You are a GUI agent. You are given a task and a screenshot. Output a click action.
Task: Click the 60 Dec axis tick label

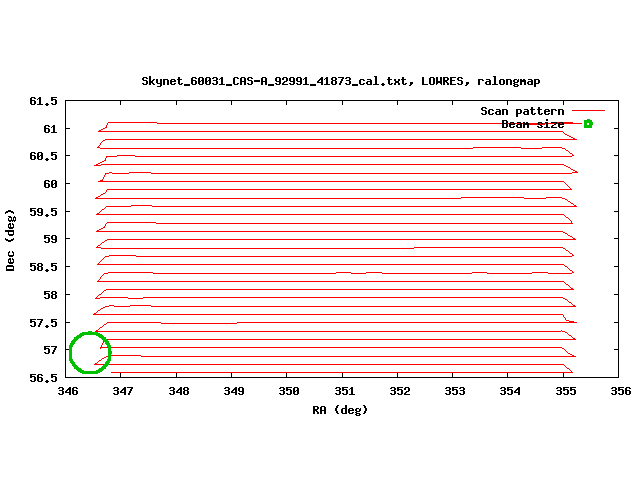[50, 184]
